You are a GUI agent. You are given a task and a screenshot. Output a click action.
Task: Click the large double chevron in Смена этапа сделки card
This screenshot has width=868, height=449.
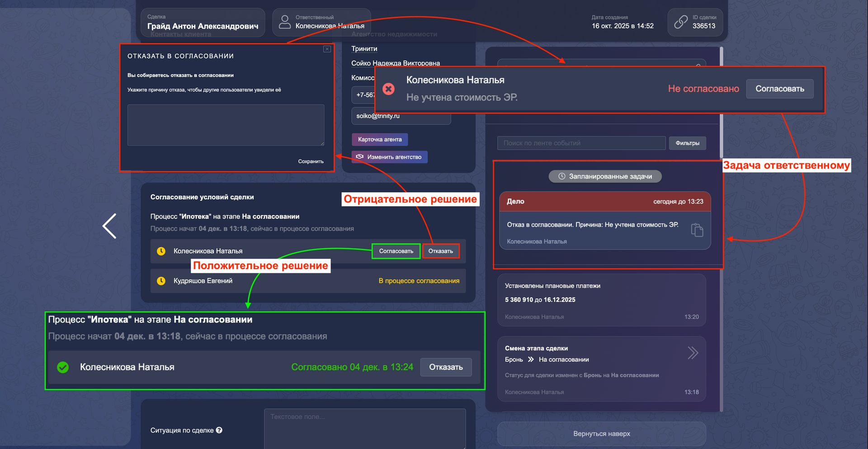(693, 353)
